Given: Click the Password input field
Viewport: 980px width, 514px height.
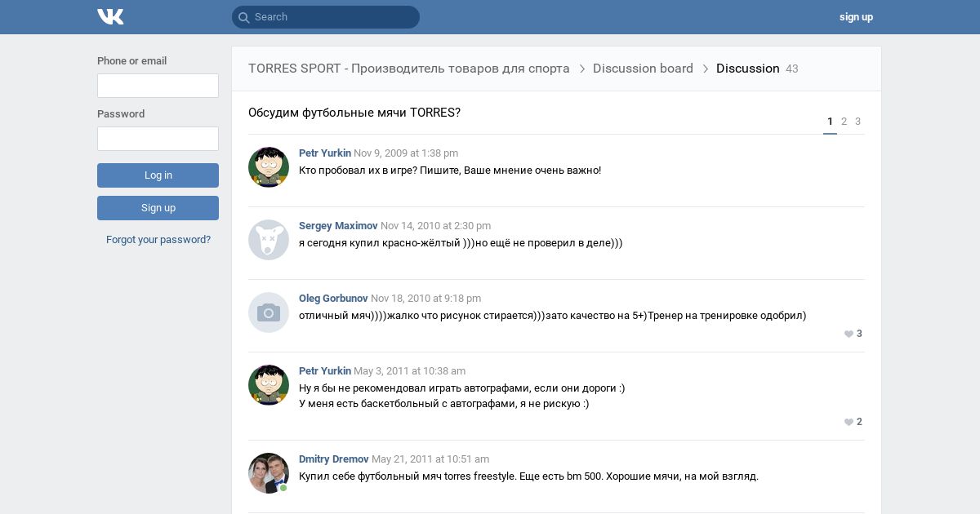Looking at the screenshot, I should point(158,139).
